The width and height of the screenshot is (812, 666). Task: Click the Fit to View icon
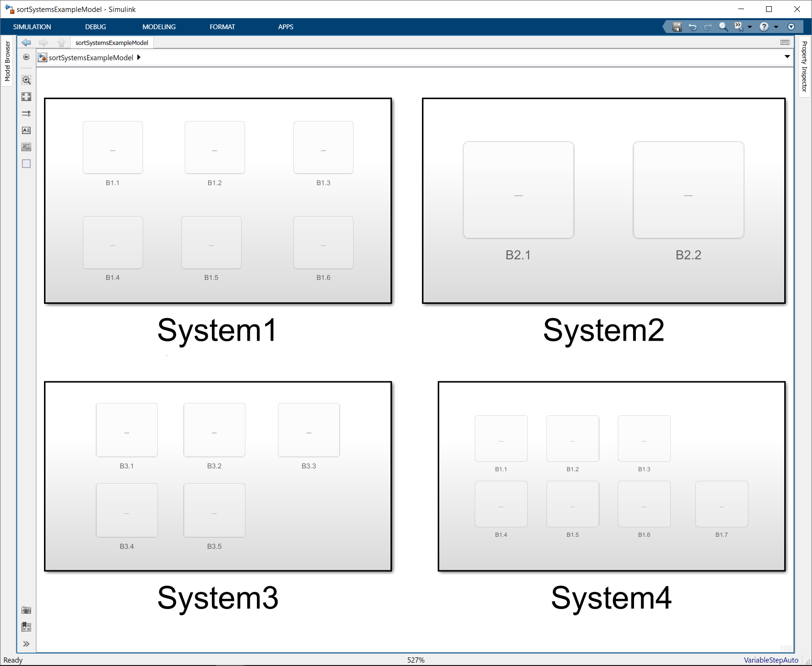(x=26, y=97)
